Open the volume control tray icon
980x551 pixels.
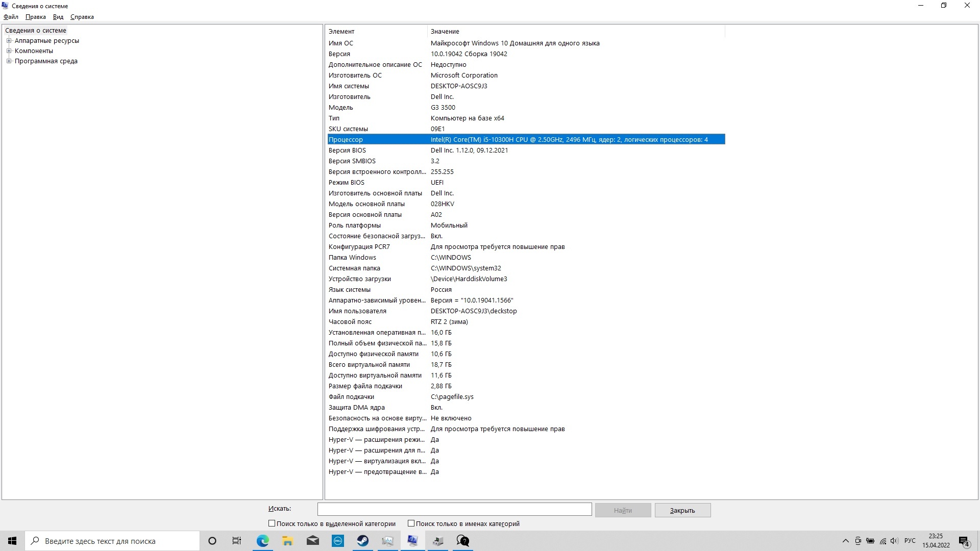[895, 541]
